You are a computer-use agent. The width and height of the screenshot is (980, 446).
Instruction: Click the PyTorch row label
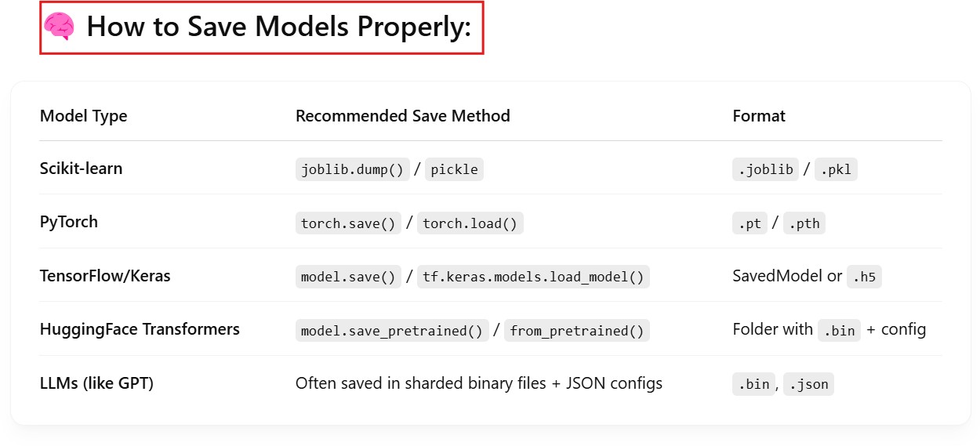pyautogui.click(x=69, y=222)
